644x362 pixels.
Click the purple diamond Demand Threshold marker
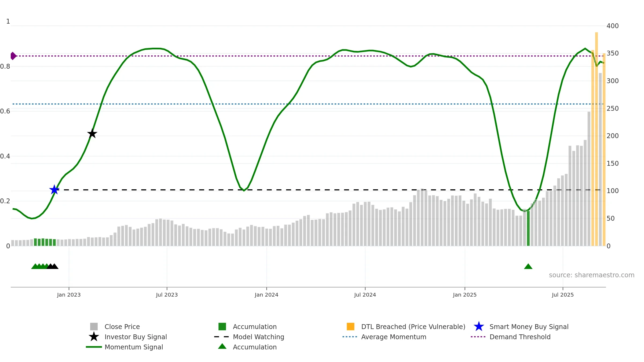[x=13, y=56]
